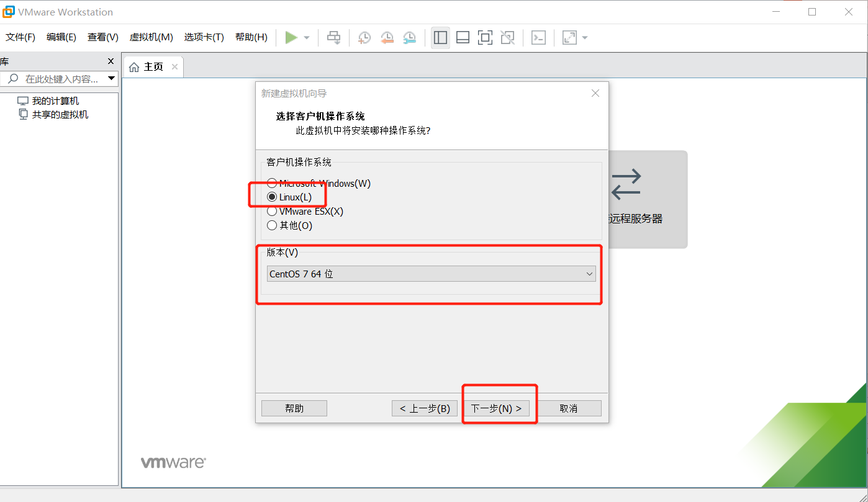
Task: Click Unity mode toolbar icon
Action: tap(507, 38)
